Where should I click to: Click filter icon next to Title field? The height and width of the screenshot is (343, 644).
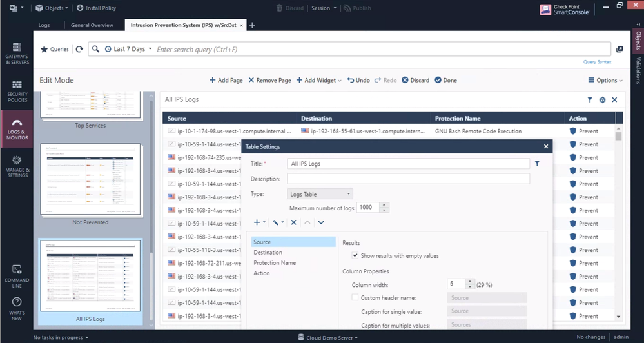537,164
